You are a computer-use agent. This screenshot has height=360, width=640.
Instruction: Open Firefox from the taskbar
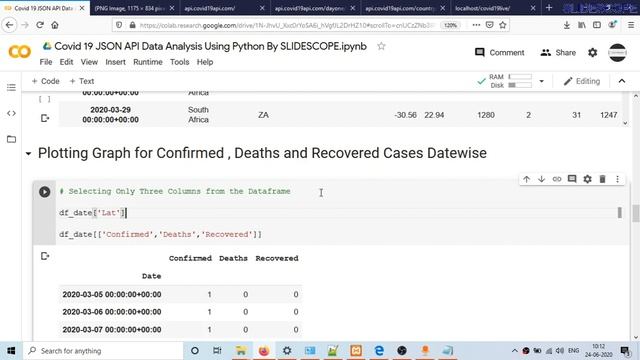[264, 351]
